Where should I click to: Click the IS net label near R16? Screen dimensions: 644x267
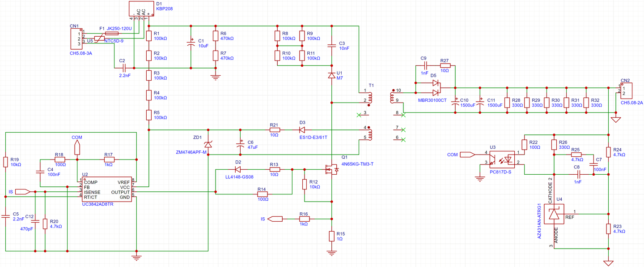pyautogui.click(x=274, y=219)
